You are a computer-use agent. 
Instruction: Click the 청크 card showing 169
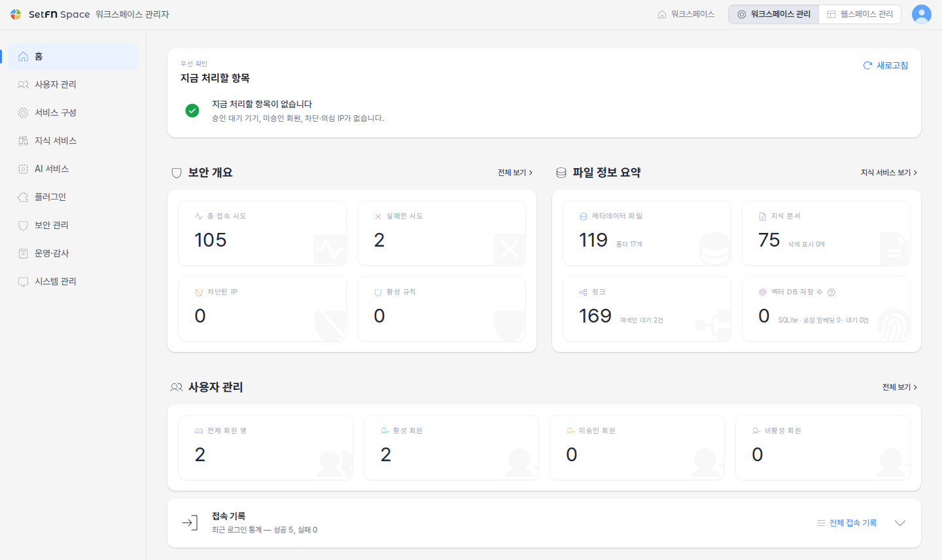tap(647, 309)
